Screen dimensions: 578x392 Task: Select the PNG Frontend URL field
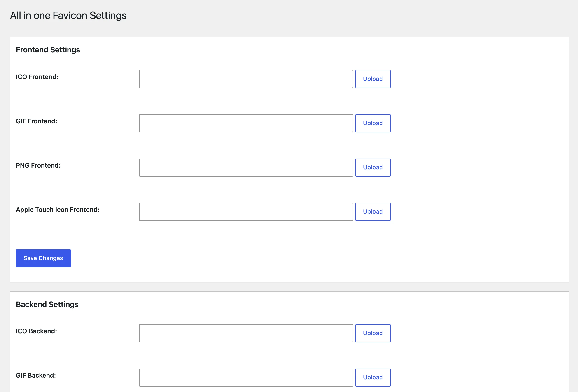246,167
